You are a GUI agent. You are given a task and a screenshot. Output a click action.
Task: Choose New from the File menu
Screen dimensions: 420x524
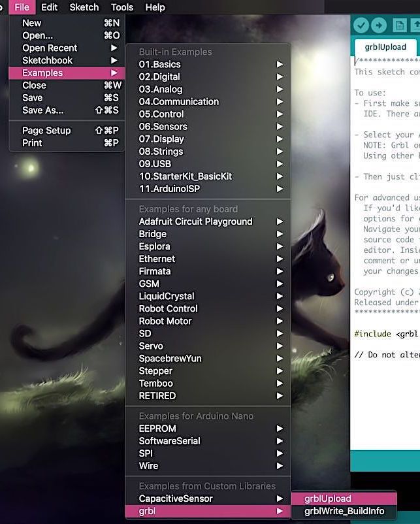pyautogui.click(x=67, y=23)
